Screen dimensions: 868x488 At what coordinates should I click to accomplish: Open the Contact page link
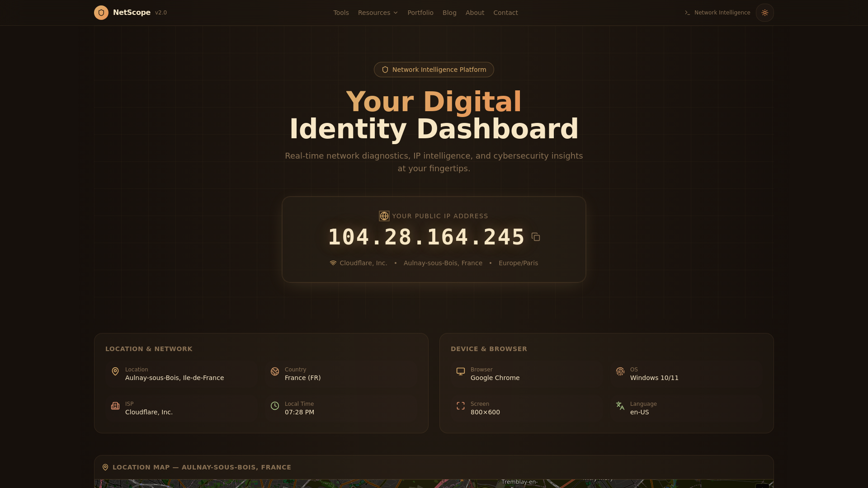505,13
